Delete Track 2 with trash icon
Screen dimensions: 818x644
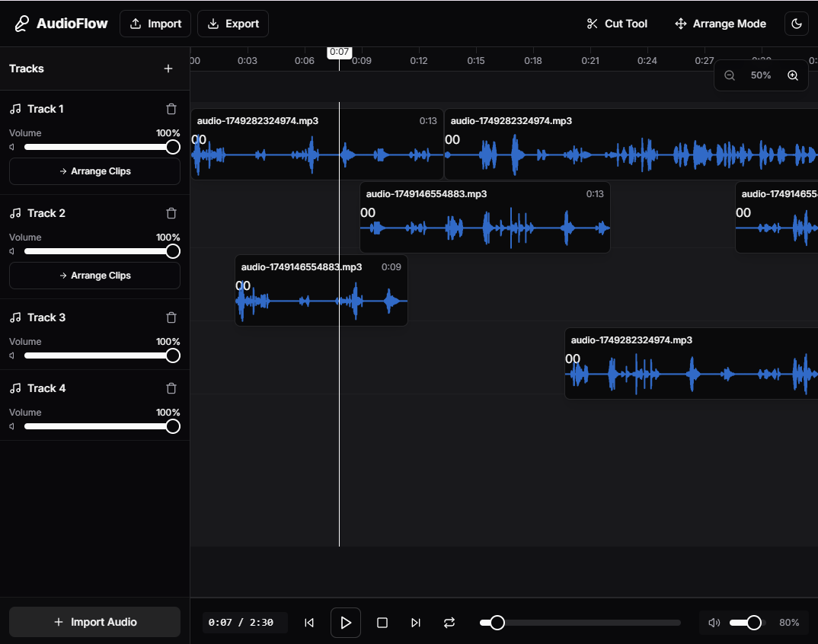[171, 213]
